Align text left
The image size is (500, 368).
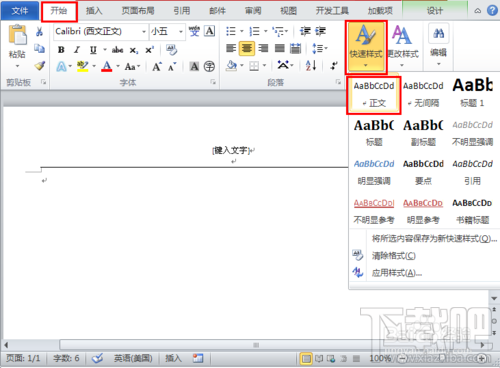pos(231,48)
